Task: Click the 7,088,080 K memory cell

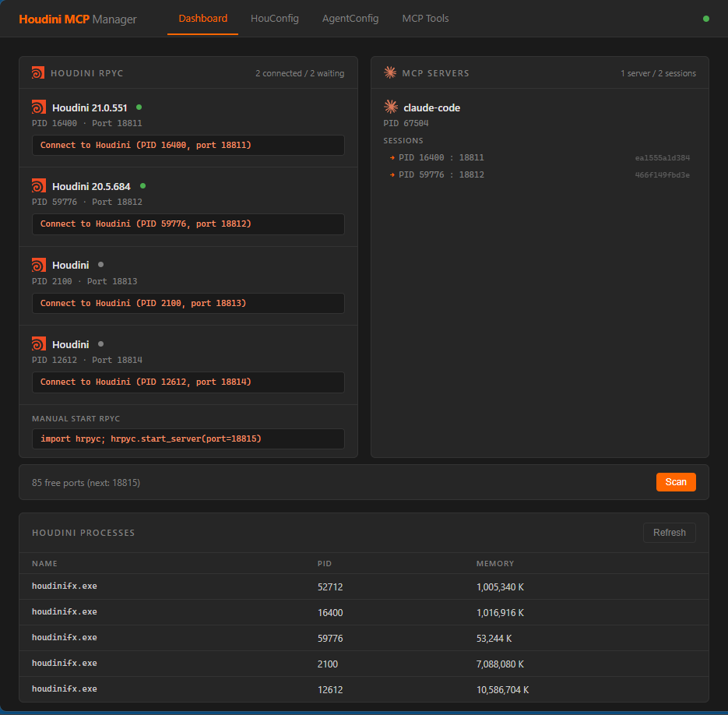Action: point(500,664)
